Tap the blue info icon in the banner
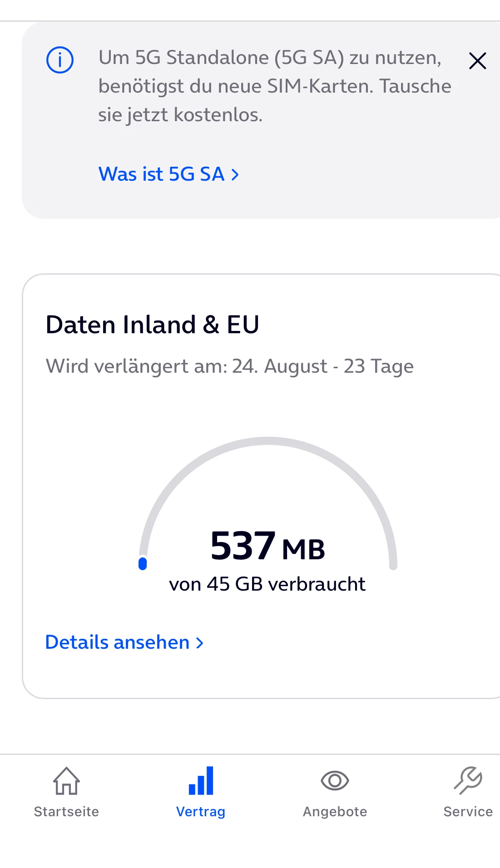Image resolution: width=500 pixels, height=868 pixels. 60,60
